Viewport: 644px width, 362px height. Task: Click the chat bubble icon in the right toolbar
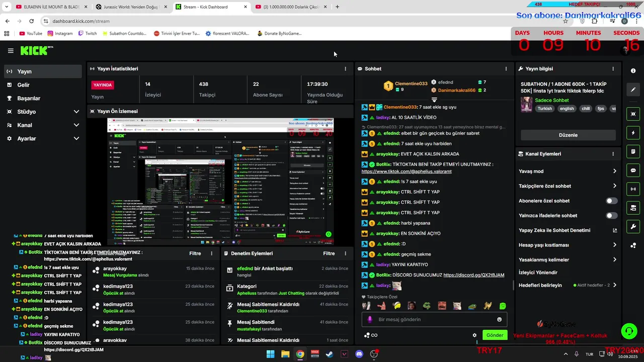click(x=633, y=170)
